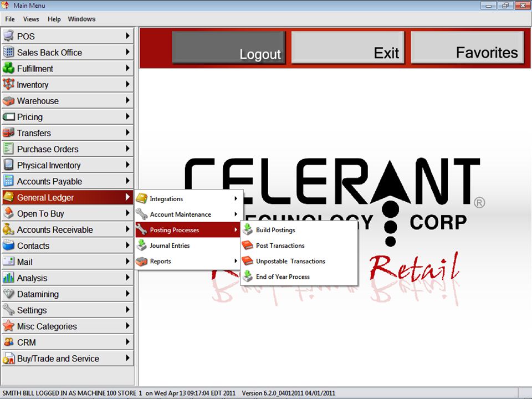Click the version number in status bar
The height and width of the screenshot is (399, 532).
tap(288, 393)
